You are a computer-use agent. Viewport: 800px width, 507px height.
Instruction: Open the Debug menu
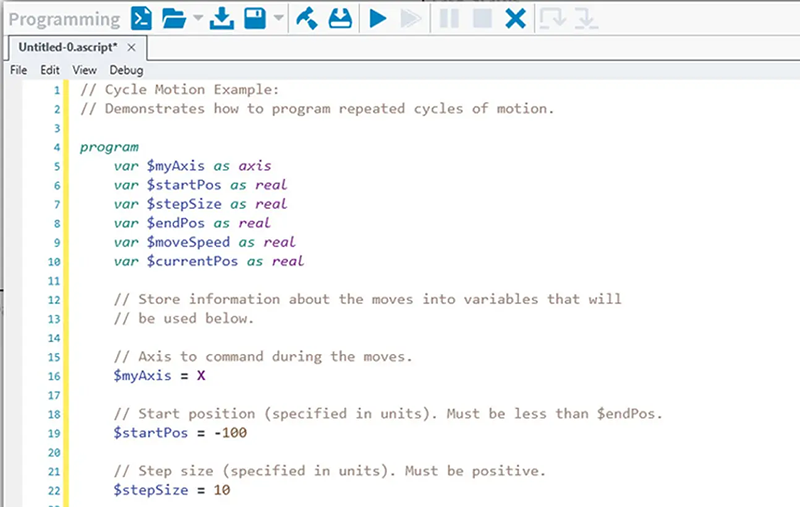(126, 70)
